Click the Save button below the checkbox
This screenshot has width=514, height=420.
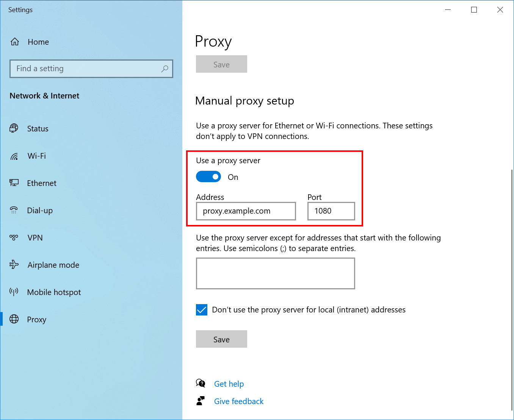[221, 339]
